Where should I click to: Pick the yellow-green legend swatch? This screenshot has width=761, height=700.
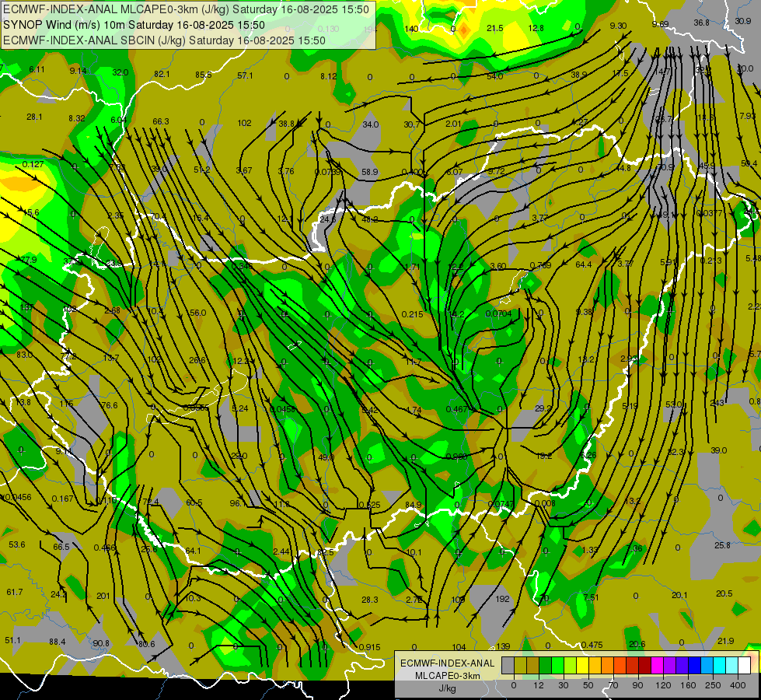pyautogui.click(x=571, y=665)
